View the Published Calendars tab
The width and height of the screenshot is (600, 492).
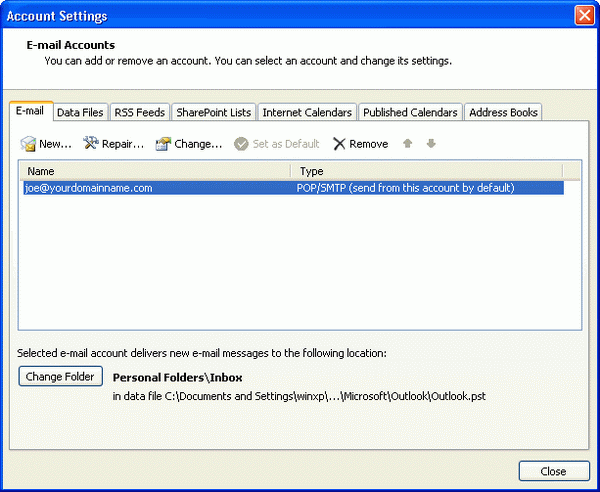pos(410,113)
